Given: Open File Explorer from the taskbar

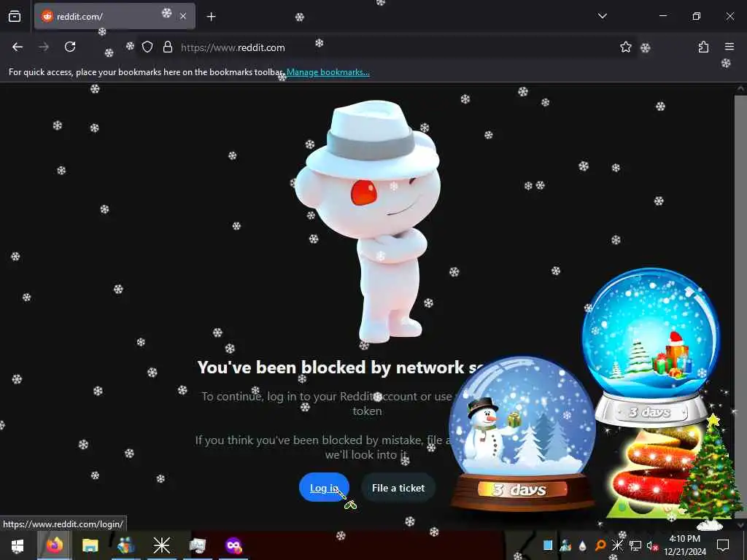Looking at the screenshot, I should coord(90,545).
